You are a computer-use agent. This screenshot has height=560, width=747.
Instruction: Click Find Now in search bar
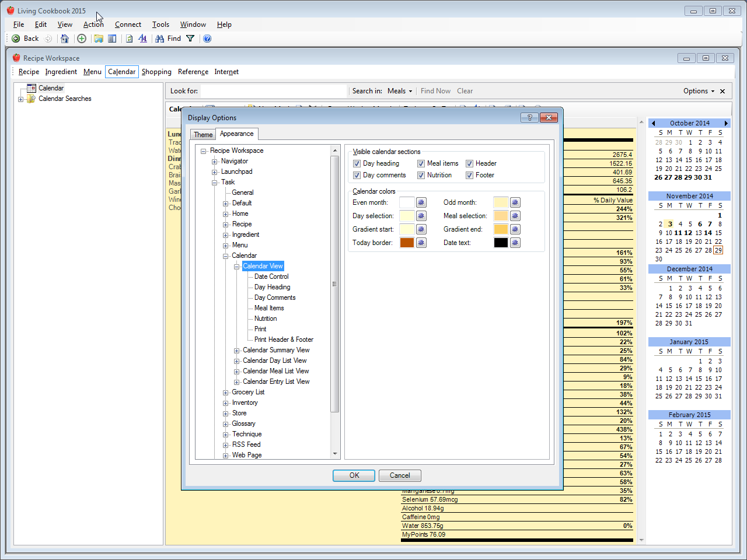click(435, 91)
